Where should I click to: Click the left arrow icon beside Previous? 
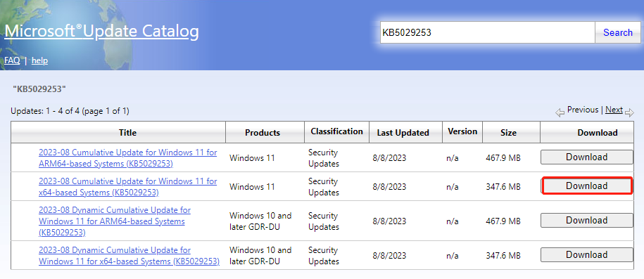coord(560,112)
